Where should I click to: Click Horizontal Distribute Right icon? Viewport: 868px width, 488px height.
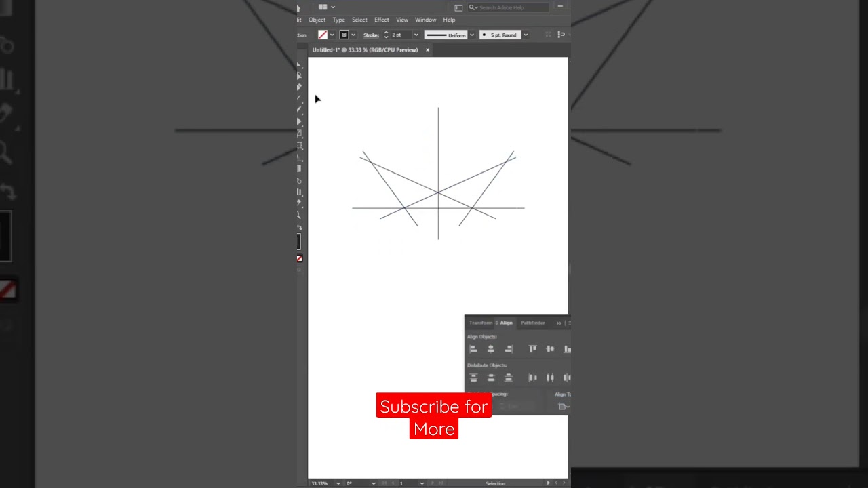pos(566,378)
